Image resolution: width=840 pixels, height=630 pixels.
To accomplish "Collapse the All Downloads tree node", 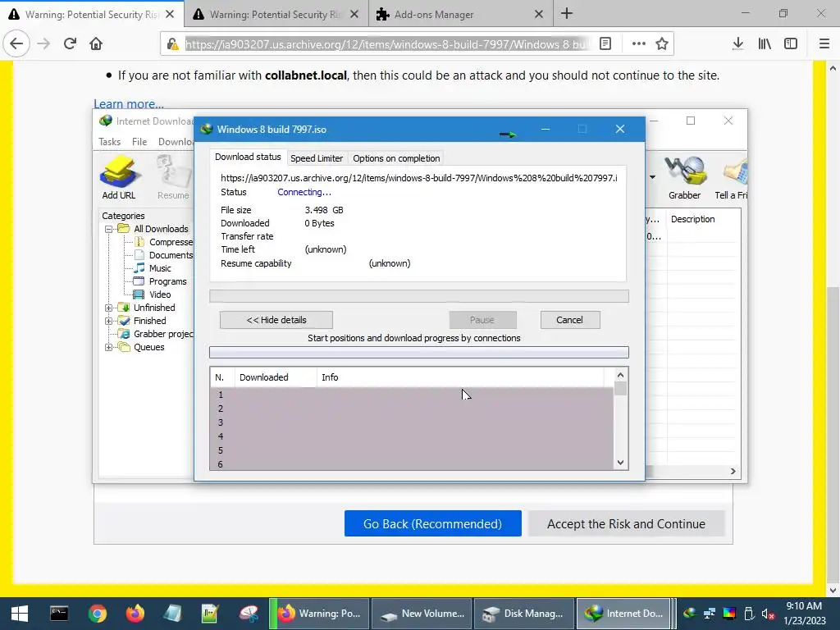I will point(109,229).
